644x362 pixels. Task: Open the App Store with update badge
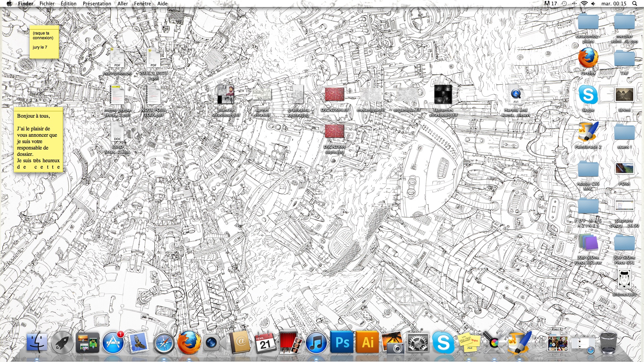[113, 343]
